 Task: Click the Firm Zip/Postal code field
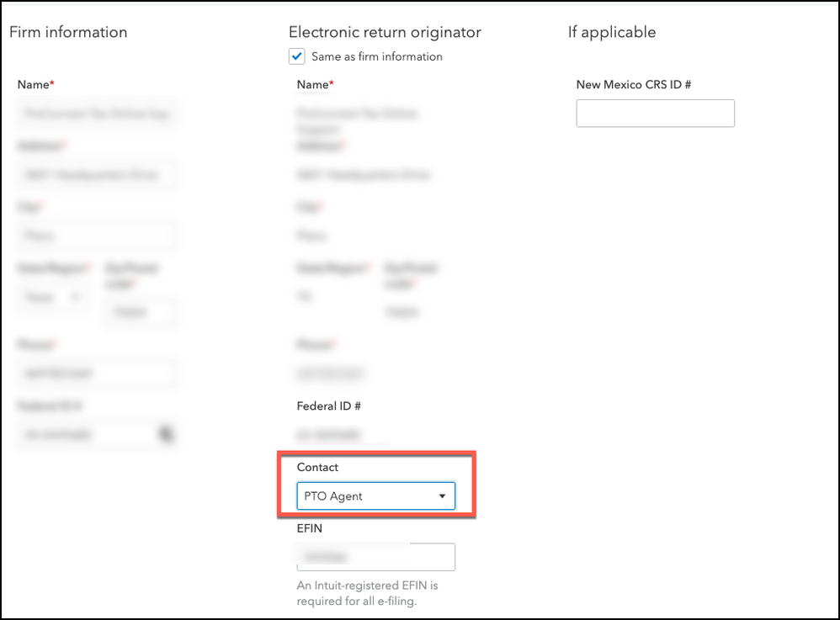point(140,312)
